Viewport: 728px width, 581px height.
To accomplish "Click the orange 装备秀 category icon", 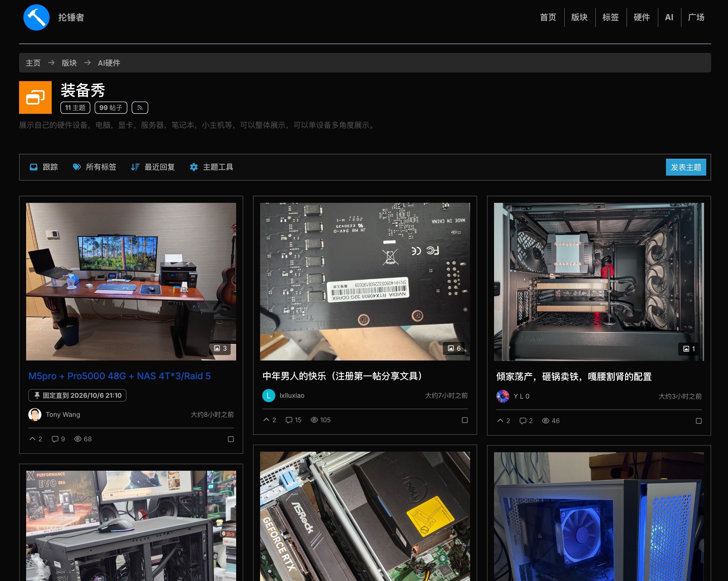I will [35, 97].
